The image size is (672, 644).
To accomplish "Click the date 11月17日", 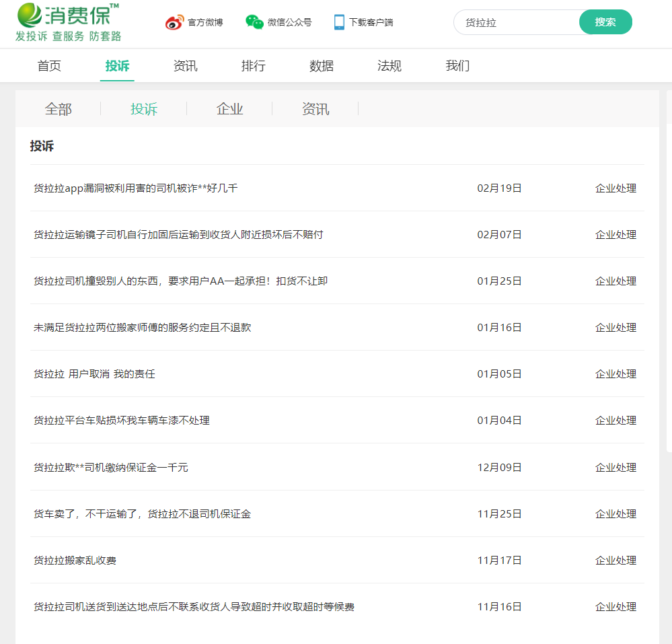I will coord(499,561).
